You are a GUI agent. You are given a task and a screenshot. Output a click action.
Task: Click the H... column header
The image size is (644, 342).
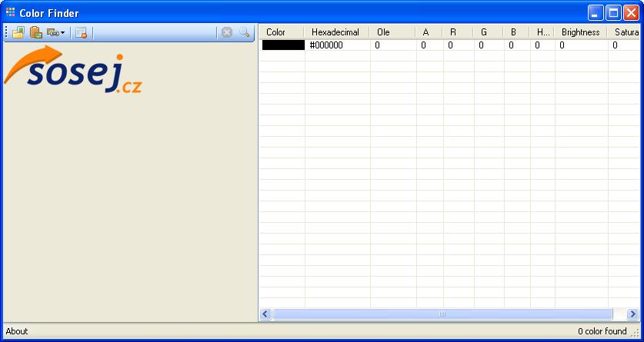(x=542, y=32)
